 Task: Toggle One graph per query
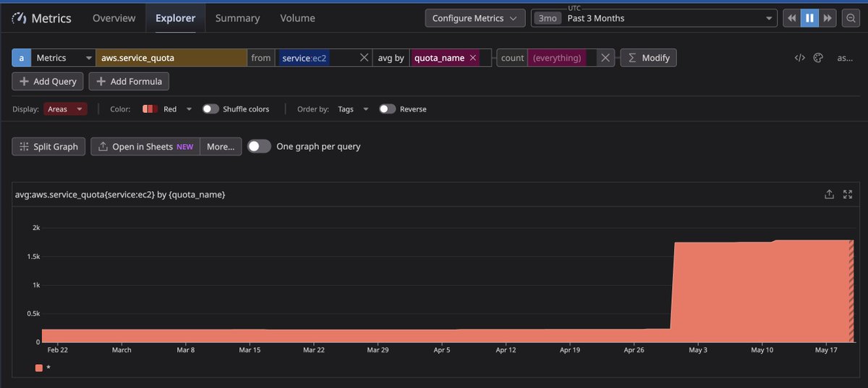(260, 146)
